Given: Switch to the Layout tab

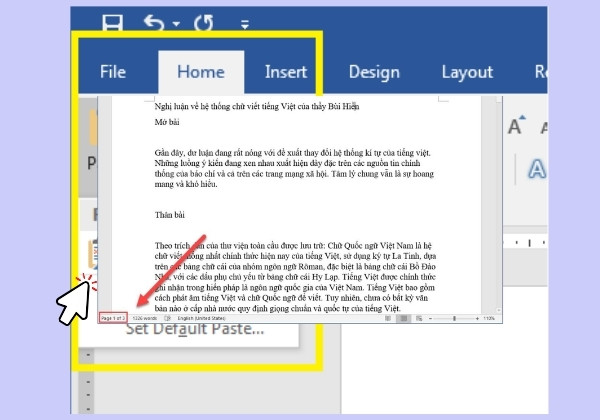Looking at the screenshot, I should (467, 72).
